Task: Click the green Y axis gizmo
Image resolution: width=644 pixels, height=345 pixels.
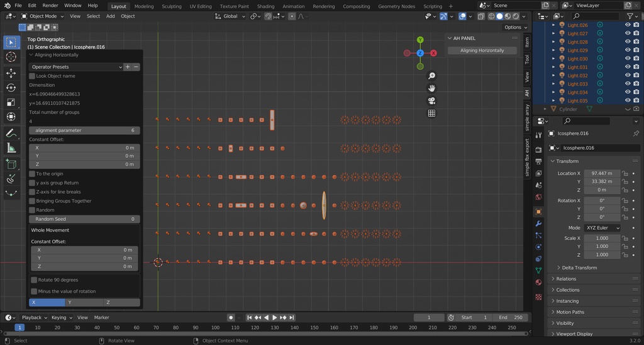Action: click(x=420, y=40)
